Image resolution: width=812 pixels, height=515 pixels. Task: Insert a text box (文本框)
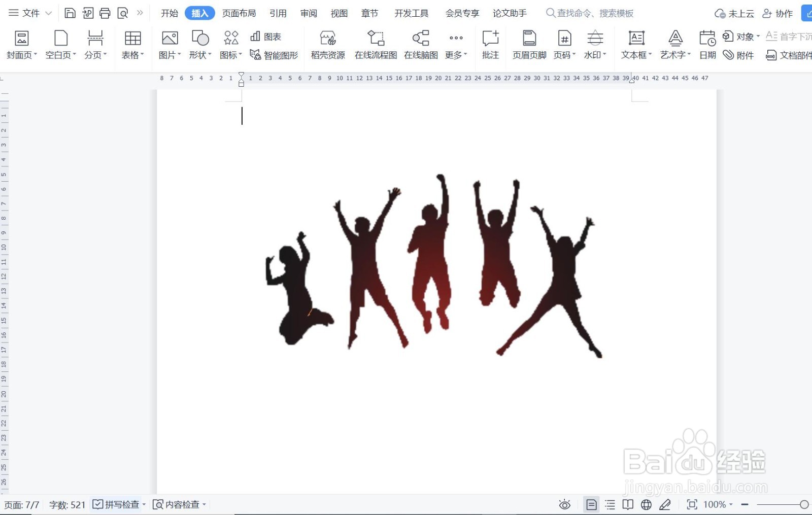(636, 45)
